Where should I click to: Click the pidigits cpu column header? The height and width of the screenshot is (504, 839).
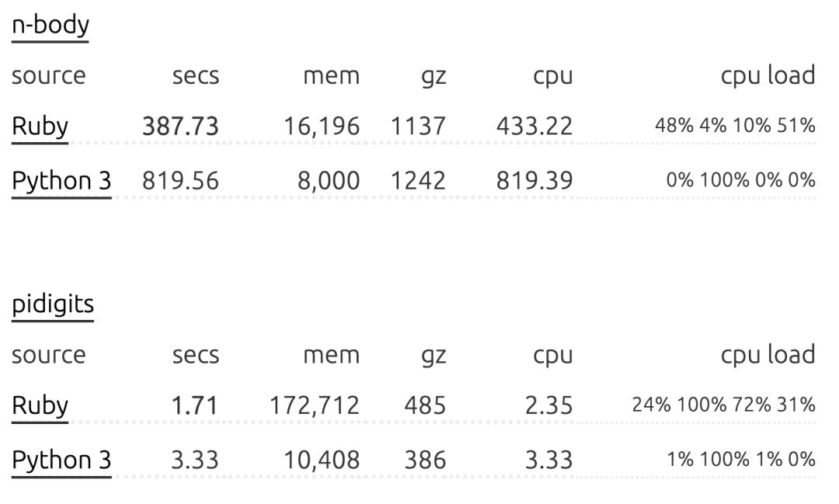(x=553, y=356)
